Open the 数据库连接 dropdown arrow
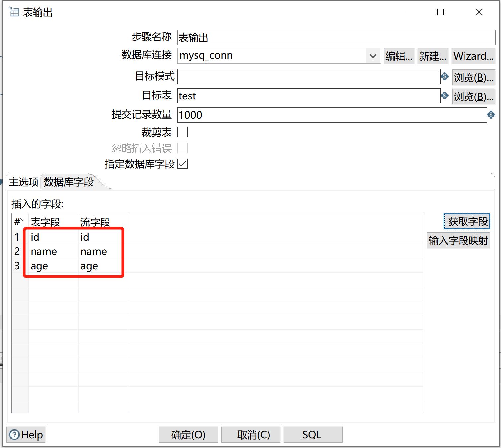 pyautogui.click(x=373, y=56)
